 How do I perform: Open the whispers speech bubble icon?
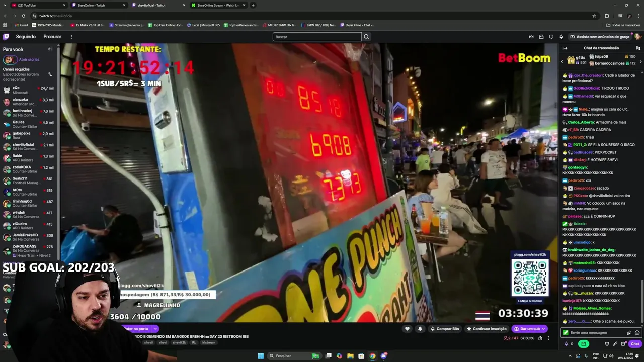pyautogui.click(x=551, y=37)
